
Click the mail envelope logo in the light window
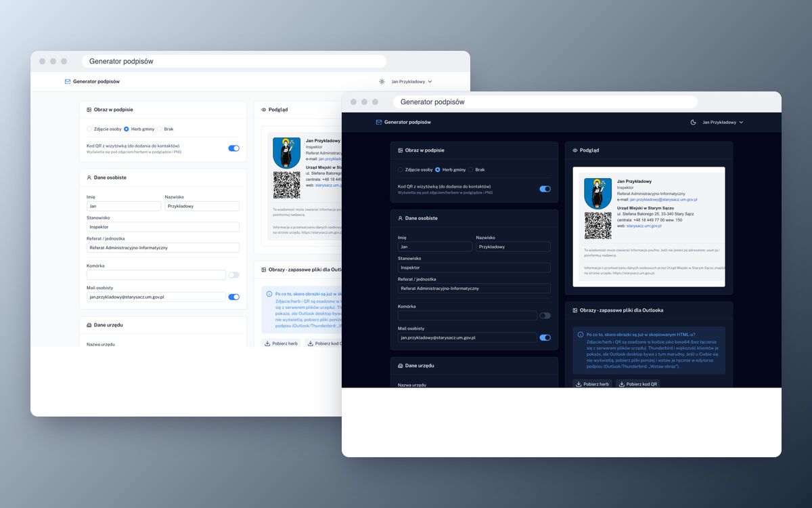pos(68,81)
